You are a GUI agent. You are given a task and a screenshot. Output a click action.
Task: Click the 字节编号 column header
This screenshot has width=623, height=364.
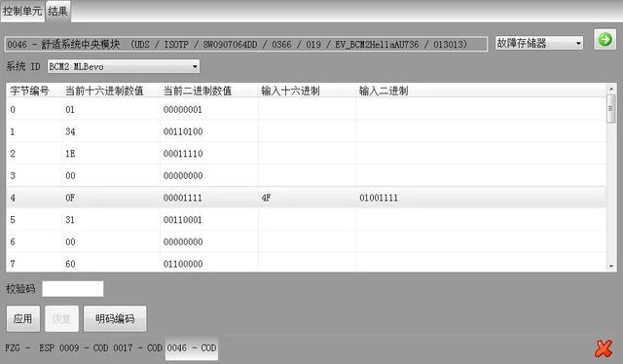[x=29, y=91]
